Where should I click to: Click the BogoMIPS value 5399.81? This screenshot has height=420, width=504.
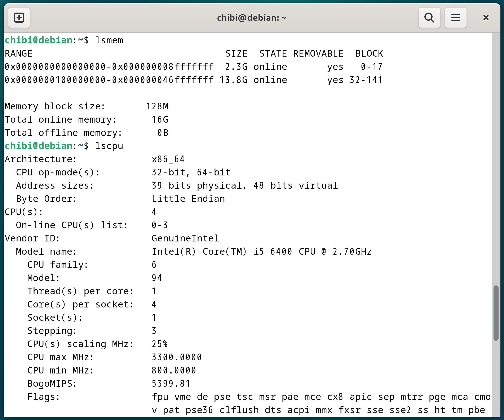[x=171, y=384]
